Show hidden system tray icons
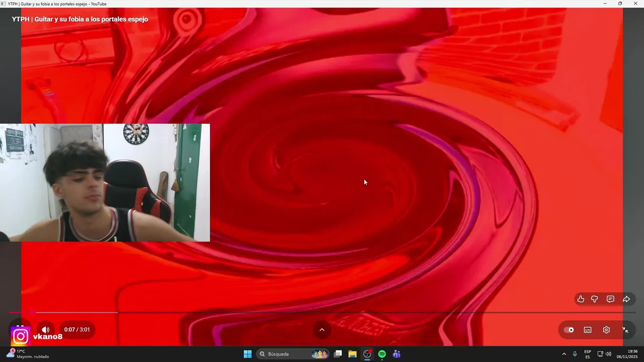 564,354
